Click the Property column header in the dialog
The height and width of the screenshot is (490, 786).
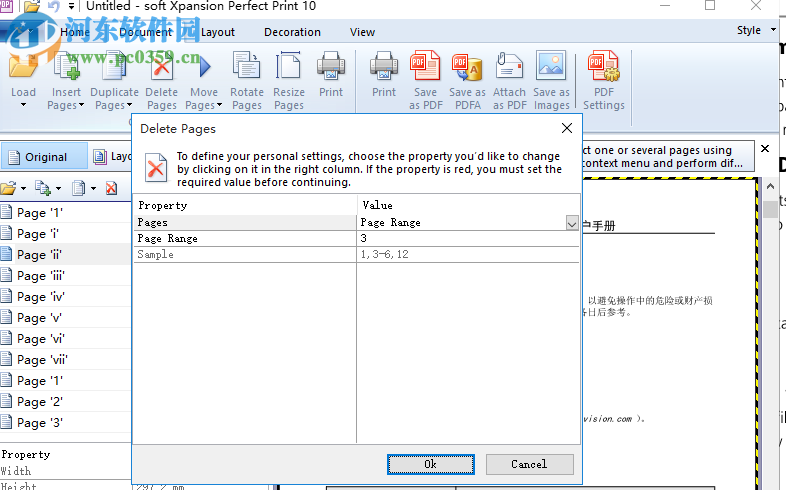pos(162,205)
